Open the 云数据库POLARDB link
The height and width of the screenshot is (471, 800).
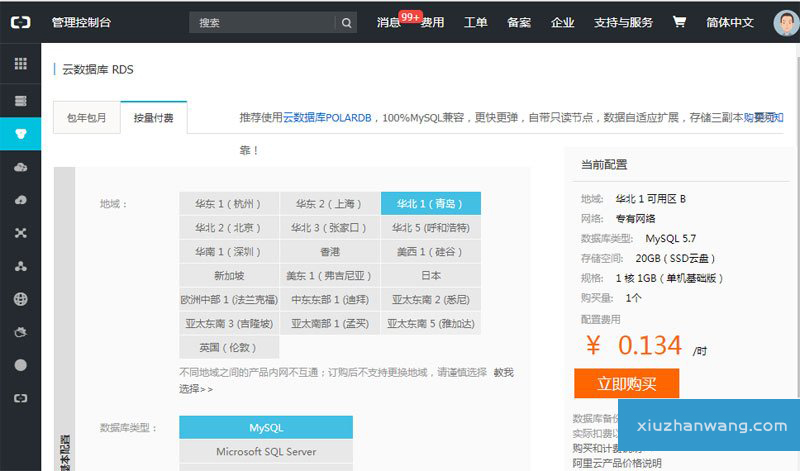pyautogui.click(x=327, y=117)
